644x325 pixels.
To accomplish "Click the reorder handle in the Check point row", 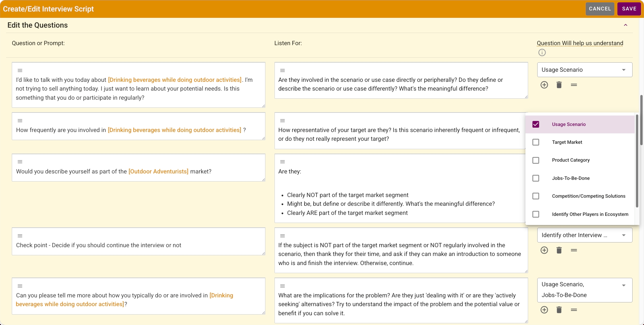I will (574, 250).
